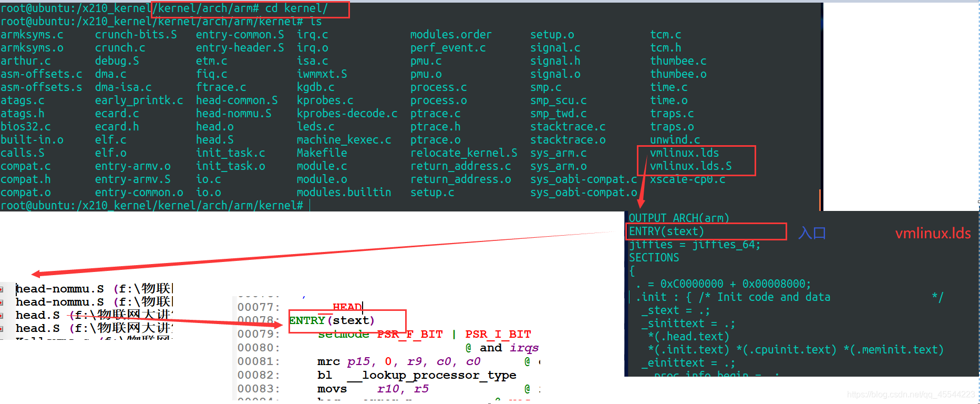Image resolution: width=980 pixels, height=404 pixels.
Task: Click '*(.meminit.text)' in linker script
Action: [893, 350]
